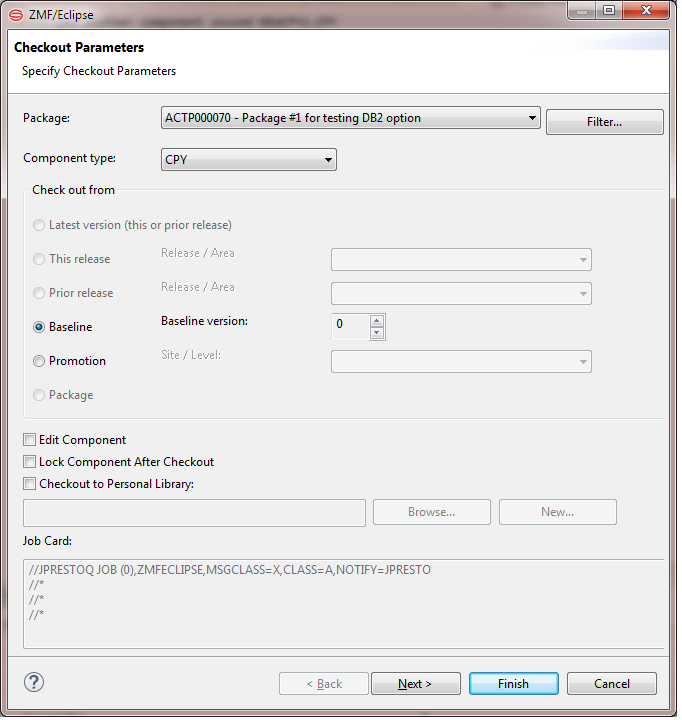Expand the Prior release Release / Area dropdown

click(461, 293)
